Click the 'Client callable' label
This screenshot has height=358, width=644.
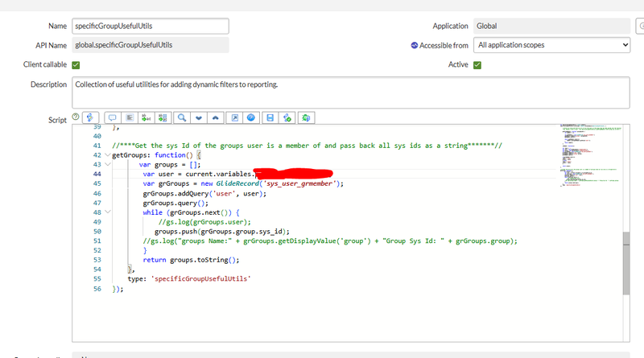(x=45, y=64)
